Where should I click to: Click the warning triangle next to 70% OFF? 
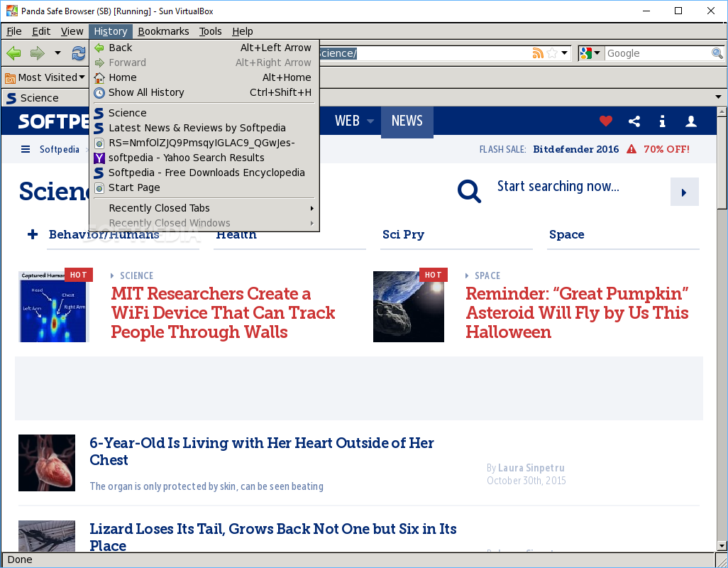632,149
